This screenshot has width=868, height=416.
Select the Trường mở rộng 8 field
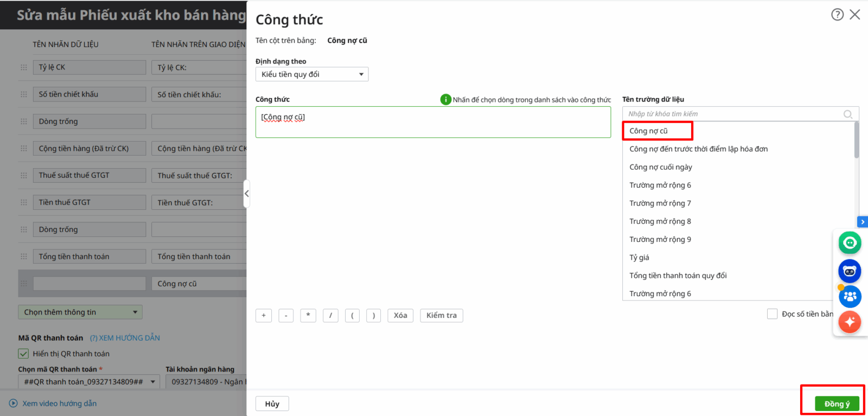click(660, 221)
